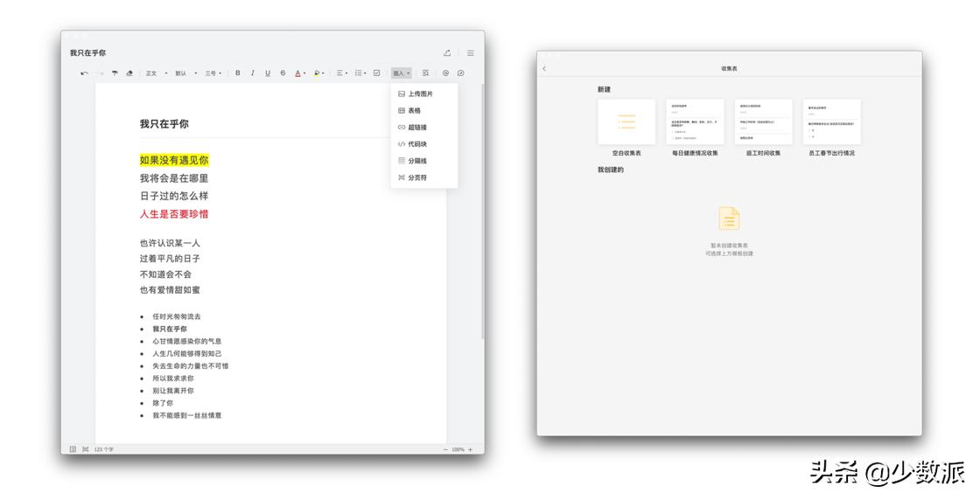Choose 上传图片 from the insert menu
Screen dimensions: 980x500
coord(424,94)
